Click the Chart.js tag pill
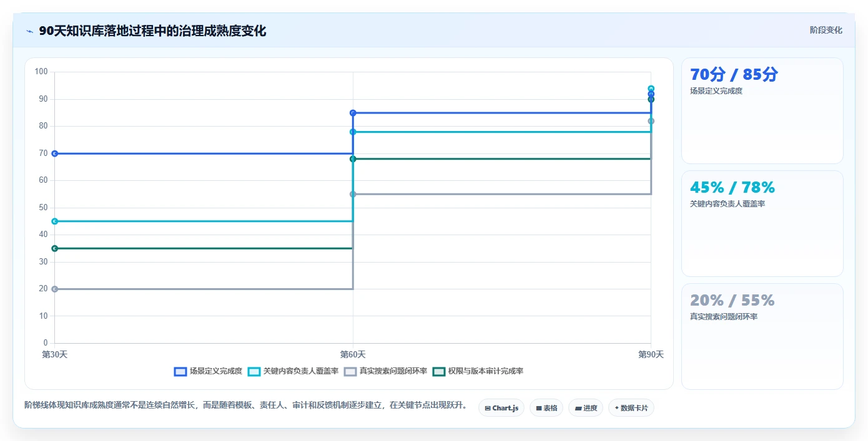The height and width of the screenshot is (441, 868). pyautogui.click(x=501, y=408)
